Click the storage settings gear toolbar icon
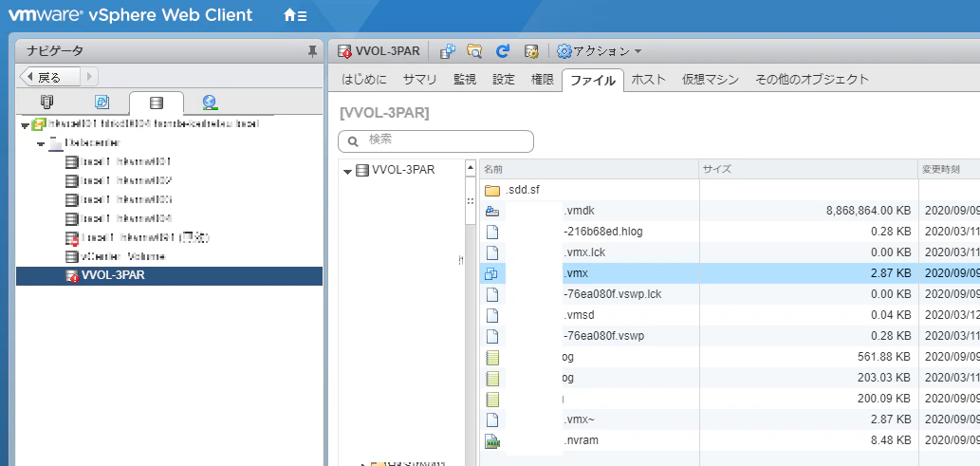Viewport: 980px width, 466px height. pyautogui.click(x=531, y=51)
